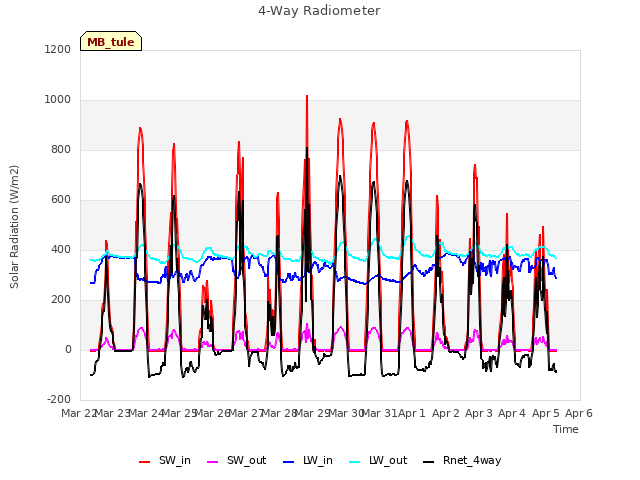Viewport: 640px width, 480px height.
Task: Click the 200 y-axis tick label
Action: [x=61, y=300]
